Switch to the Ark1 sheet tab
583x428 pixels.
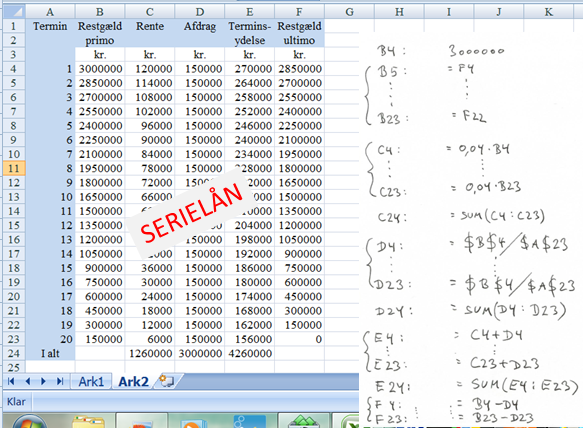pos(91,382)
